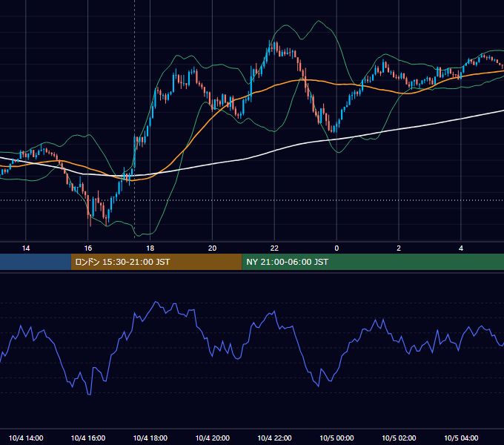The width and height of the screenshot is (504, 445).
Task: Click the 10/4 22:00 date label
Action: coord(274,438)
